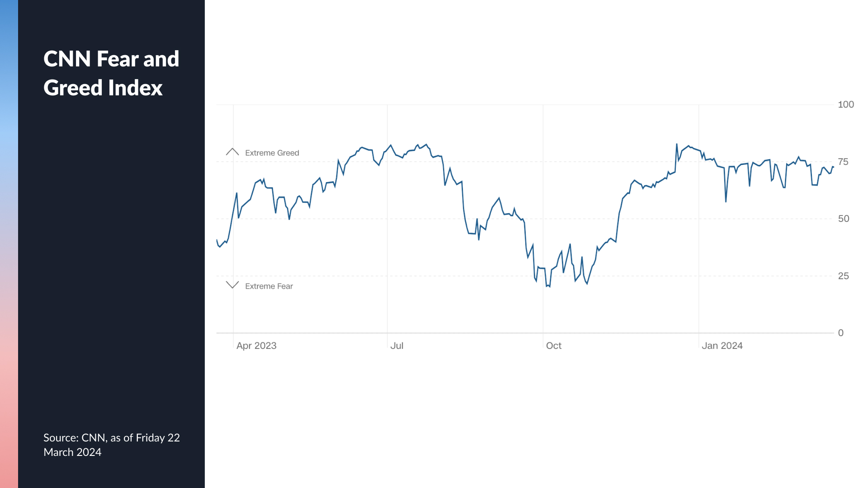Click the source text dated 22 March 2024
This screenshot has width=868, height=488.
(111, 445)
